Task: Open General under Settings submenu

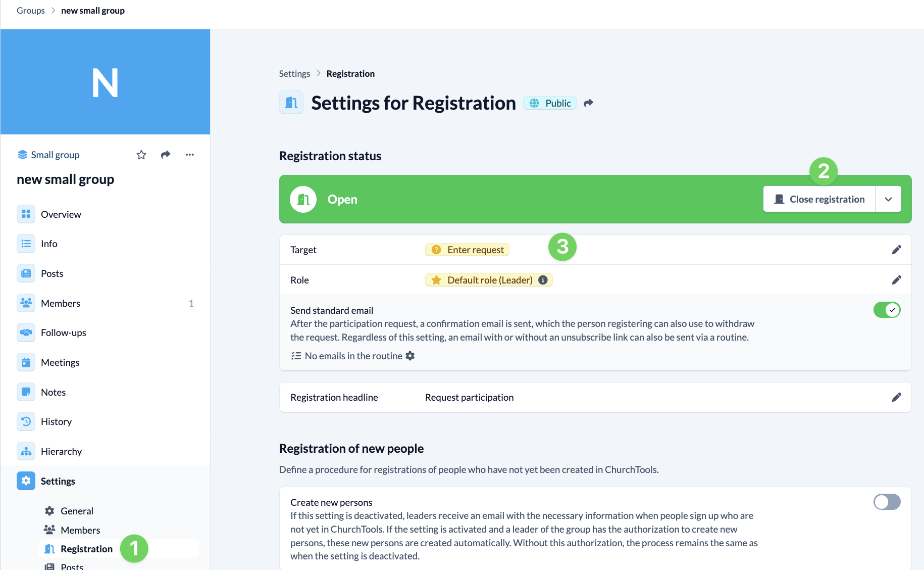Action: coord(77,511)
